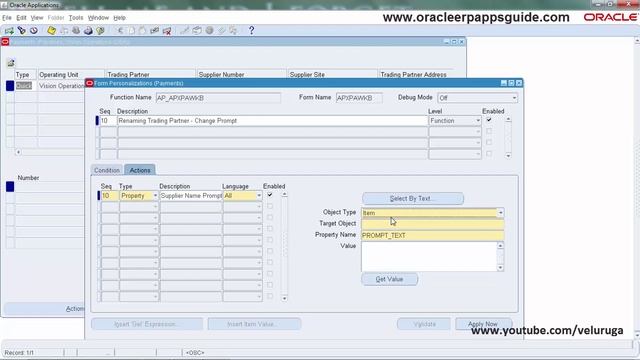
Task: Click the Function Name field AP_APXPAWKB
Action: point(218,98)
